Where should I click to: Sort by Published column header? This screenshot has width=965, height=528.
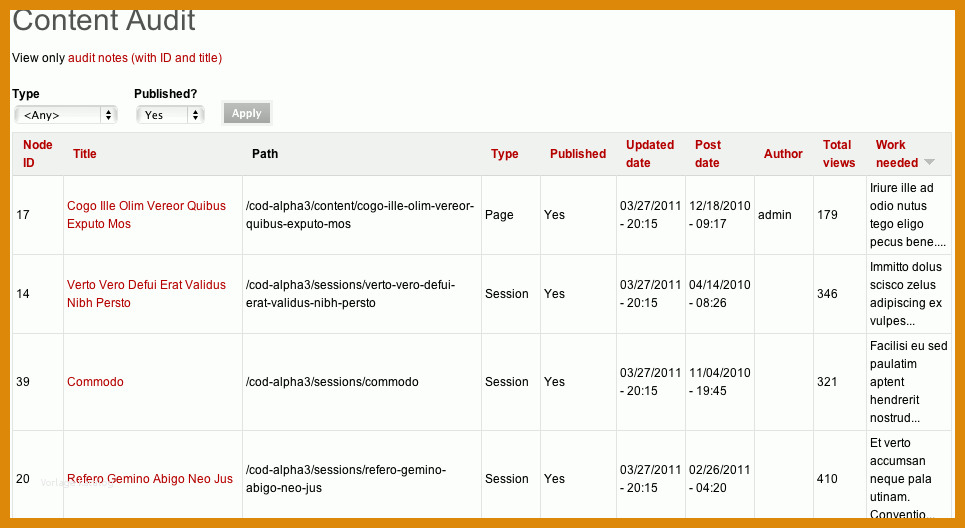coord(578,154)
